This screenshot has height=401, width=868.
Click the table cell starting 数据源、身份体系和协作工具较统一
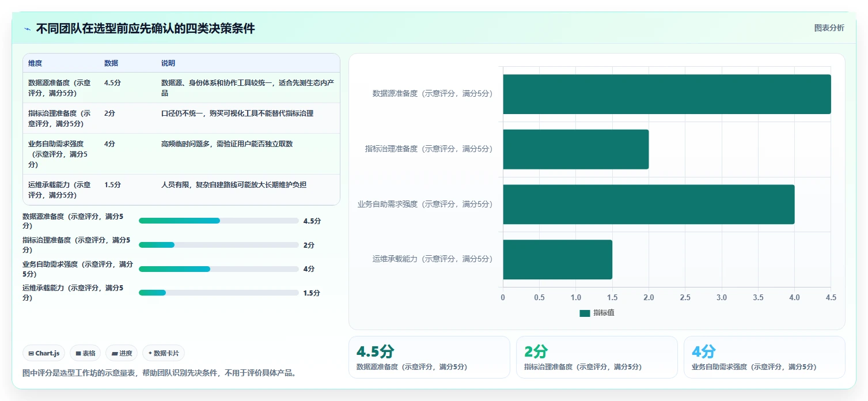(248, 88)
